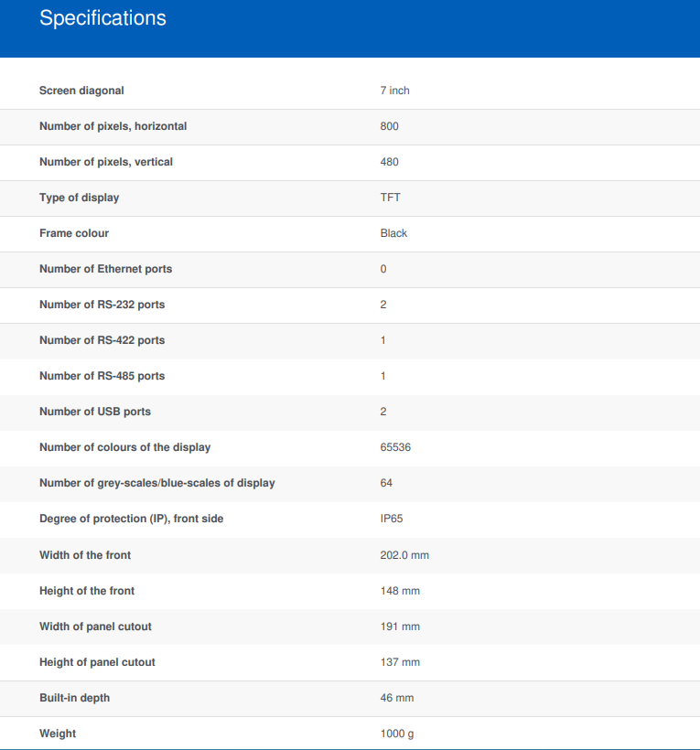Select the 'Built-in depth' label
The image size is (700, 750).
click(75, 698)
